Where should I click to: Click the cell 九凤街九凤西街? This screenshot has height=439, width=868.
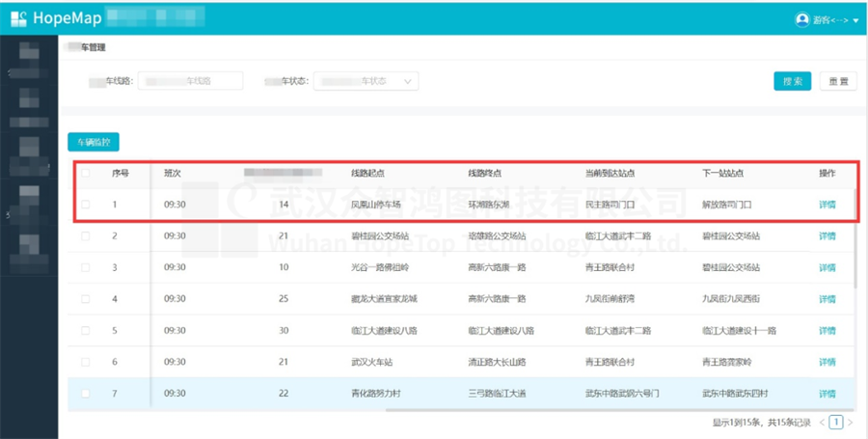click(x=731, y=299)
